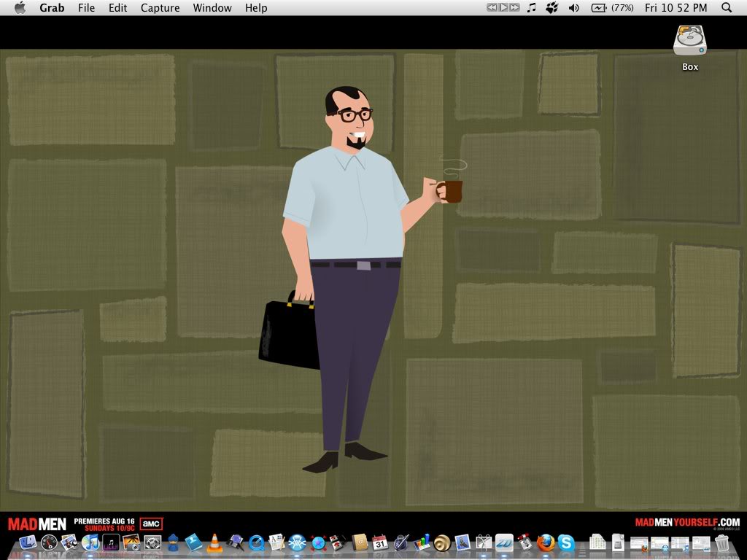
Task: Open the paw print Growl menu
Action: coord(552,7)
